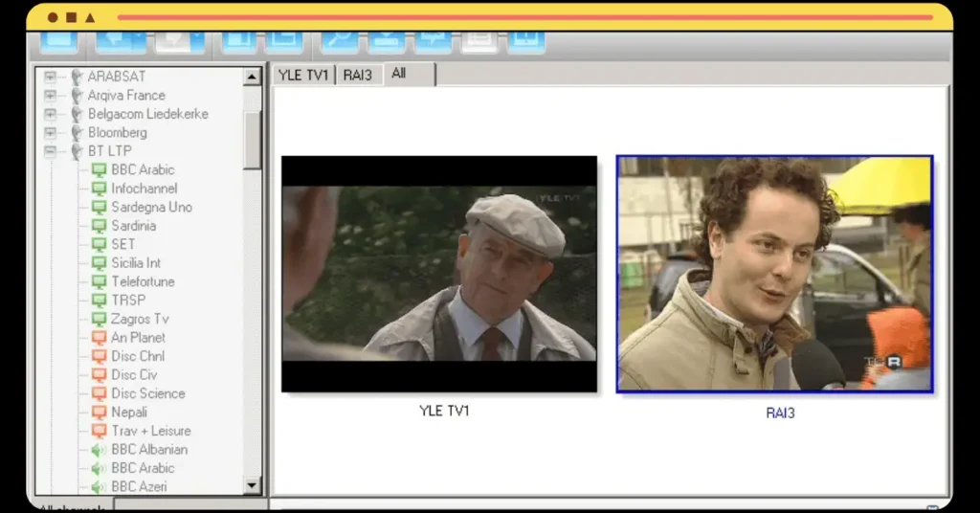
Task: Select 'An Planet' channel name
Action: [x=138, y=338]
